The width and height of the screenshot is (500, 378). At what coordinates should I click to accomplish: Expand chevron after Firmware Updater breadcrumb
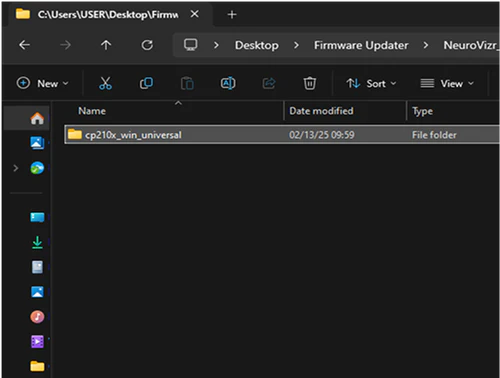[426, 45]
